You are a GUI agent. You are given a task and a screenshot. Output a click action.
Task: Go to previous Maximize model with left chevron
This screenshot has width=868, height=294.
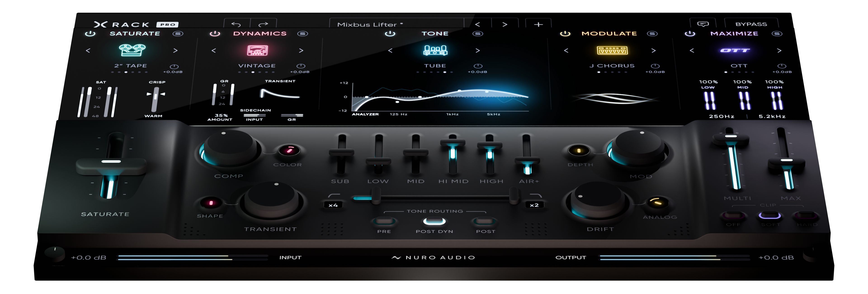point(692,51)
